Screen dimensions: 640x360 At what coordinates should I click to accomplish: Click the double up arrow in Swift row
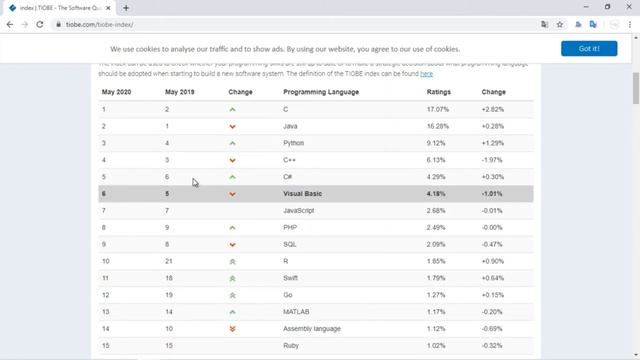232,278
